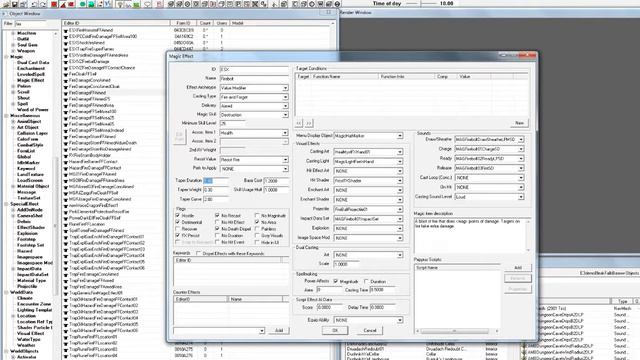The width and height of the screenshot is (640, 360).
Task: Select Enchantment in the object tree
Action: 31,69
